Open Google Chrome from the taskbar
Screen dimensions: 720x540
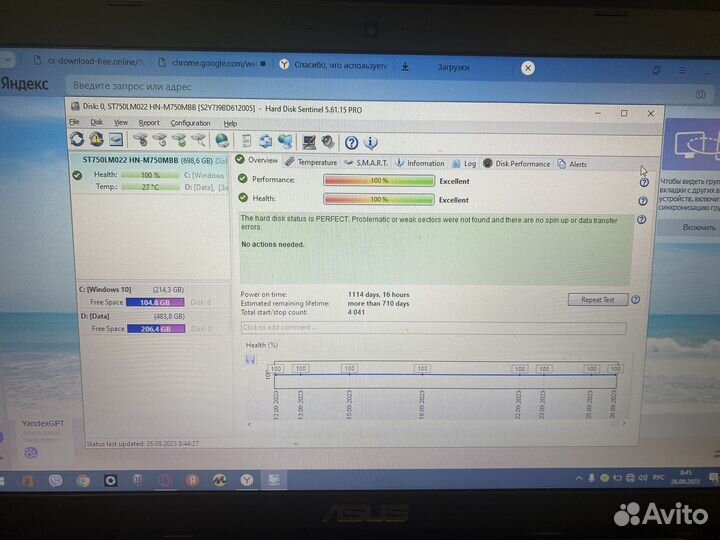[x=83, y=481]
